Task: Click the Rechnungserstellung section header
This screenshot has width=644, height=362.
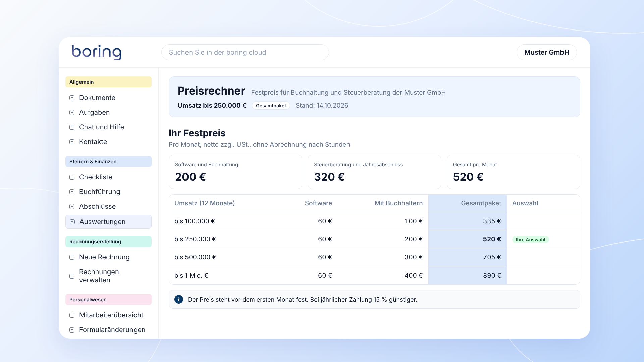Action: pos(108,242)
